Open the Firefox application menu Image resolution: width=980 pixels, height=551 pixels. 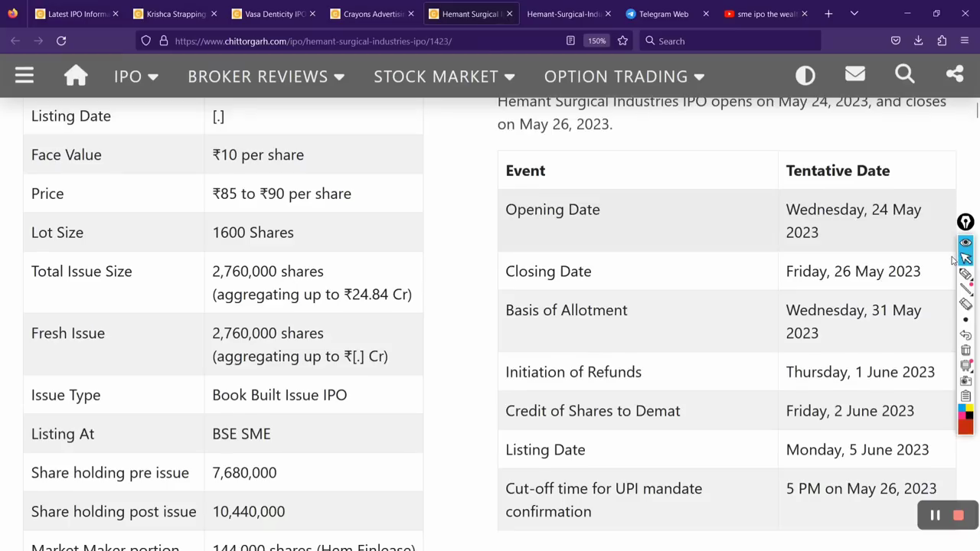tap(965, 41)
